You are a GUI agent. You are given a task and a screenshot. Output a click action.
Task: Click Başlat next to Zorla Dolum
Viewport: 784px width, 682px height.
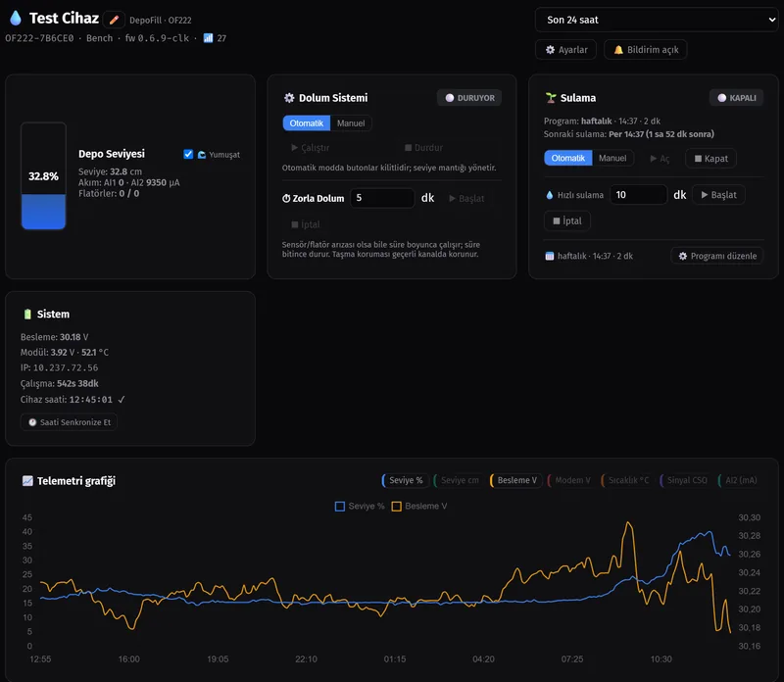(466, 199)
